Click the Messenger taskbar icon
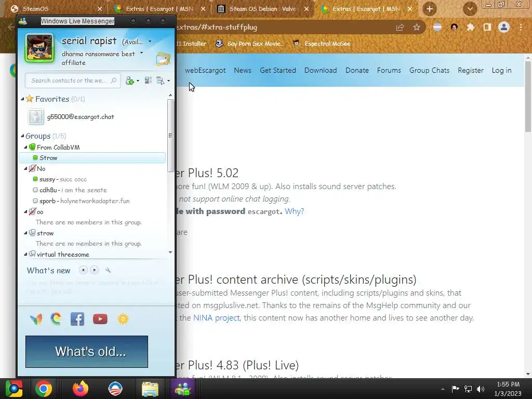Image resolution: width=532 pixels, height=399 pixels. pyautogui.click(x=183, y=389)
